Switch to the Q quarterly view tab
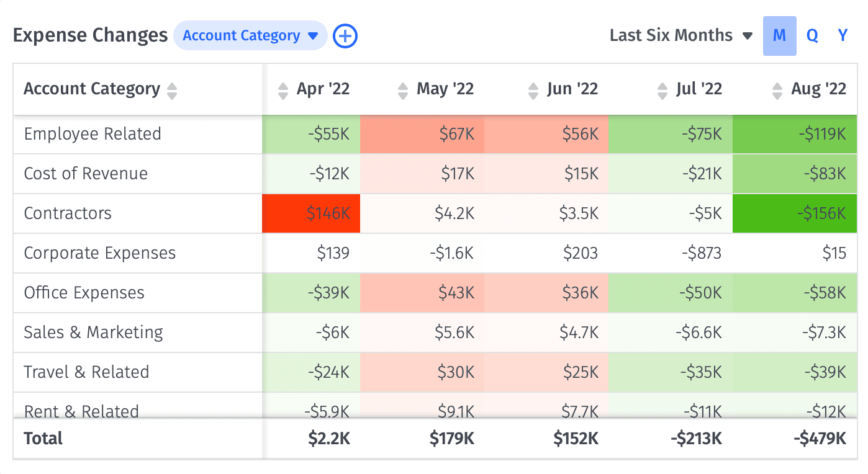This screenshot has width=868, height=474. (x=812, y=35)
